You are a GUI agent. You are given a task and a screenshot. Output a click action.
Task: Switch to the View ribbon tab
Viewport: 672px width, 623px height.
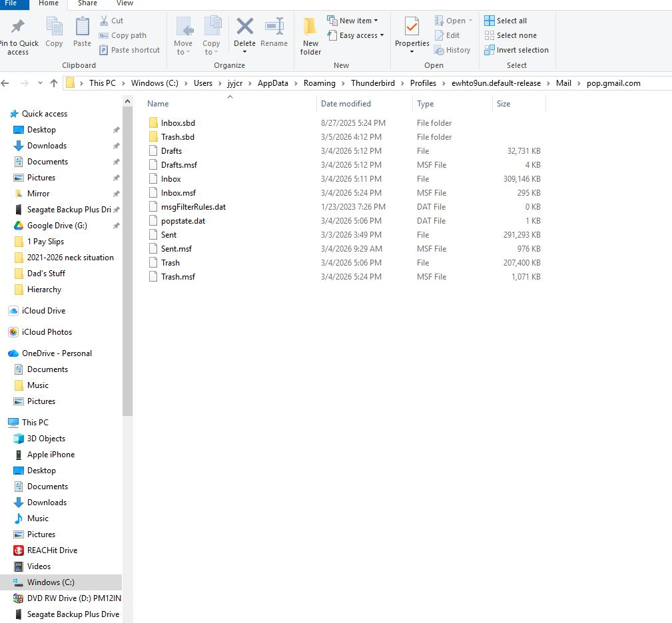click(125, 3)
